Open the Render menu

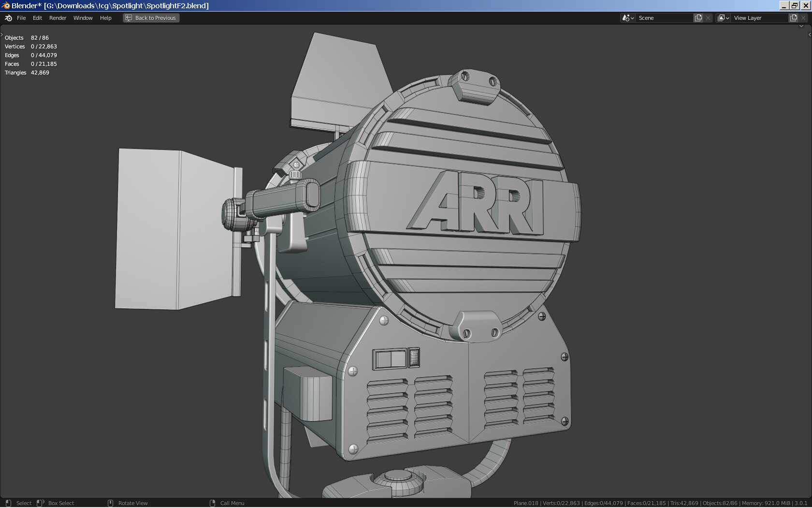(x=58, y=18)
